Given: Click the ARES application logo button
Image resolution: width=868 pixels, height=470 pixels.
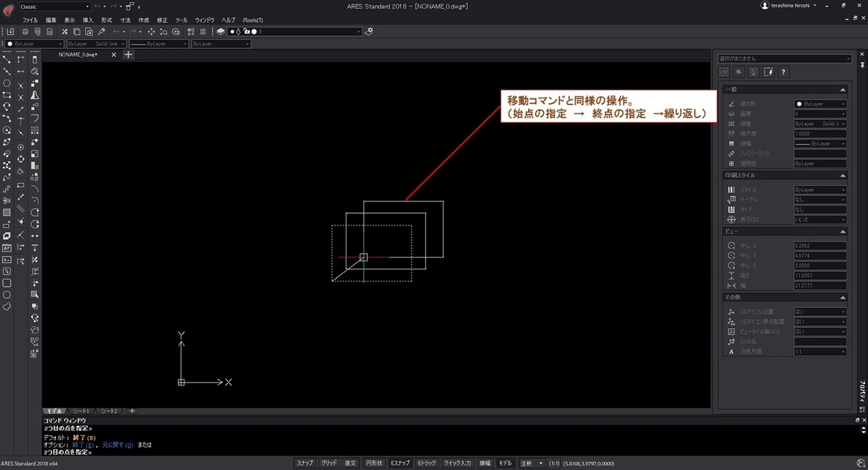Looking at the screenshot, I should (x=9, y=10).
